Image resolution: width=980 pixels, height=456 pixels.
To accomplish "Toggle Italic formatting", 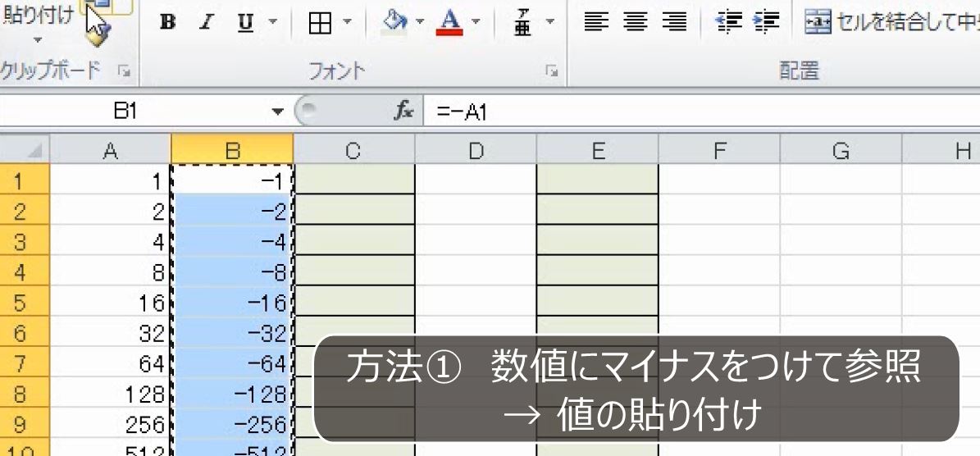I will [x=206, y=23].
